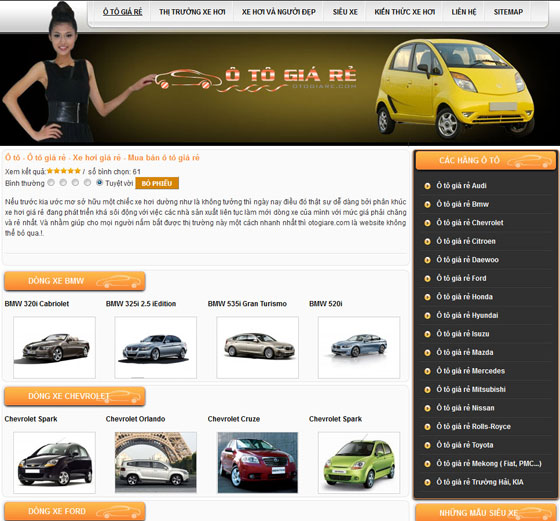Screen dimensions: 560x521
Task: Open KIẾN THỨC XE HƠI page
Action: [x=405, y=12]
